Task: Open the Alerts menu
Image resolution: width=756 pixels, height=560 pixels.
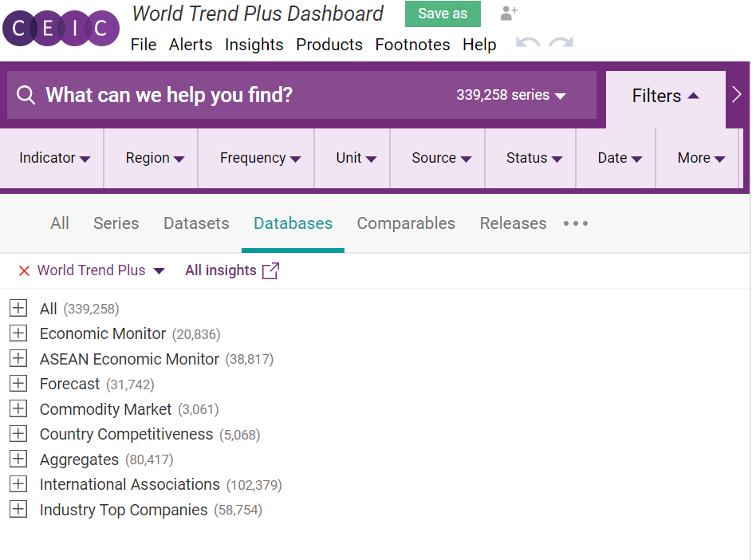Action: click(x=191, y=45)
